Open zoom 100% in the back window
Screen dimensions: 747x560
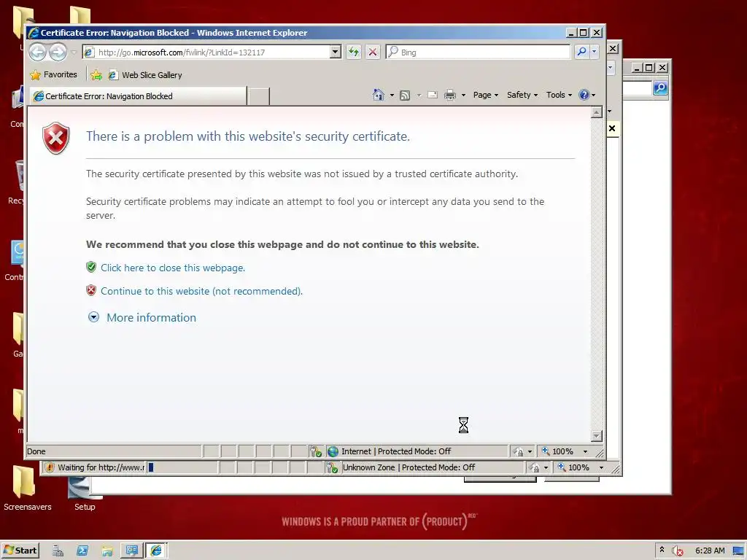(573, 467)
